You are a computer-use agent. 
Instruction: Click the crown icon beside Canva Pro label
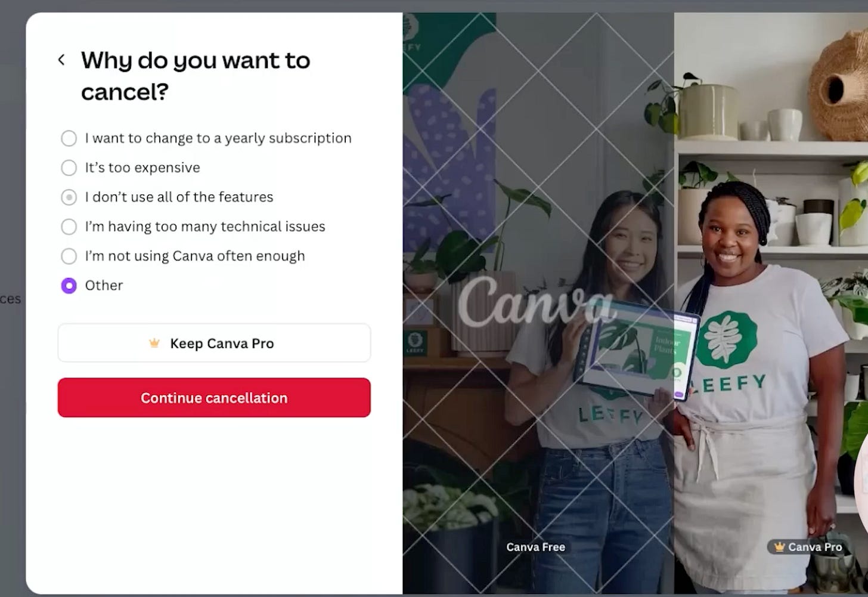779,547
